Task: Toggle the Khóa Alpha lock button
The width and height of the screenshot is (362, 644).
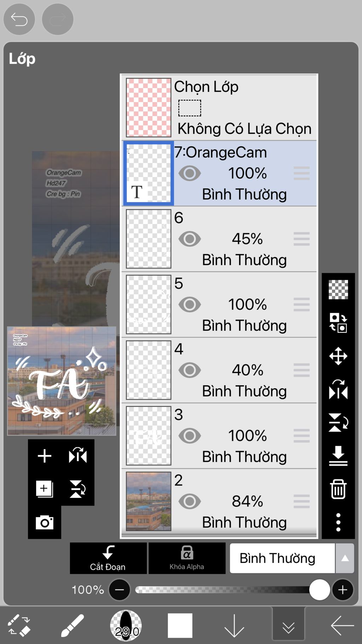Action: point(187,558)
